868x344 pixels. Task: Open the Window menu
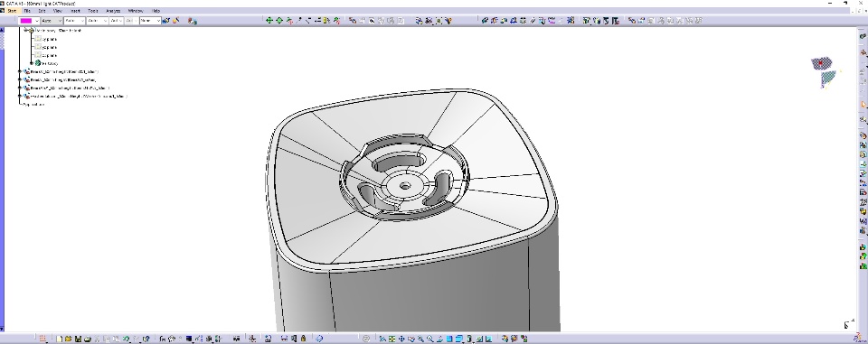coord(135,11)
